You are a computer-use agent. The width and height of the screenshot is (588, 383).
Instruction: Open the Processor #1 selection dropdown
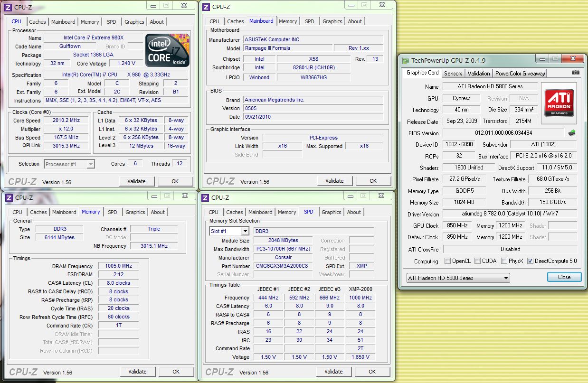click(x=69, y=164)
